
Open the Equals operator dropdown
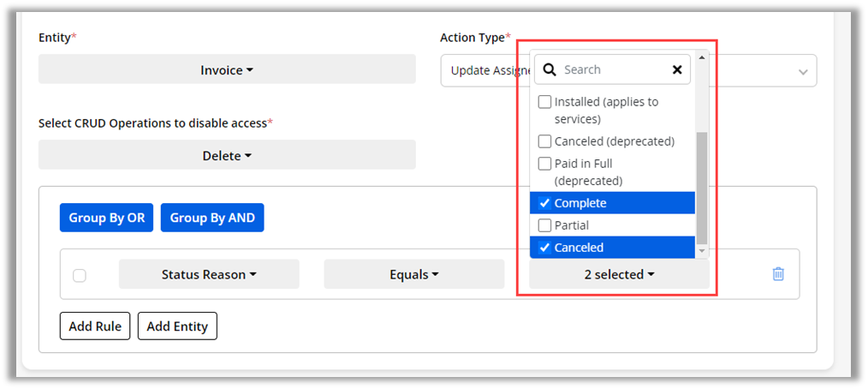(414, 275)
